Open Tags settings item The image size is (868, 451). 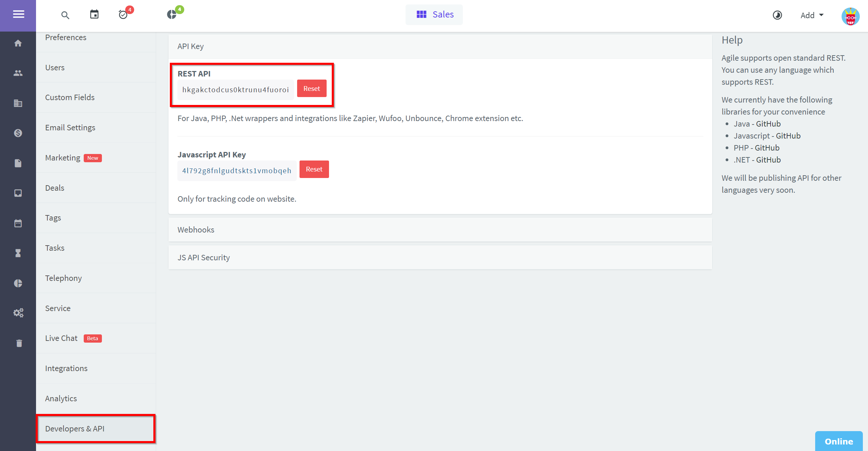pyautogui.click(x=96, y=218)
